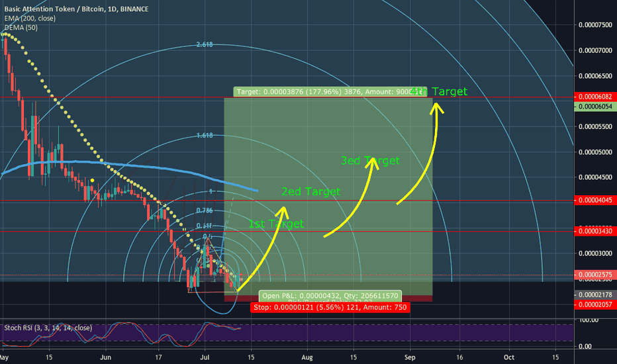Screen dimensions: 617x364
Task: Click the Oct label on time axis
Action: (x=509, y=357)
